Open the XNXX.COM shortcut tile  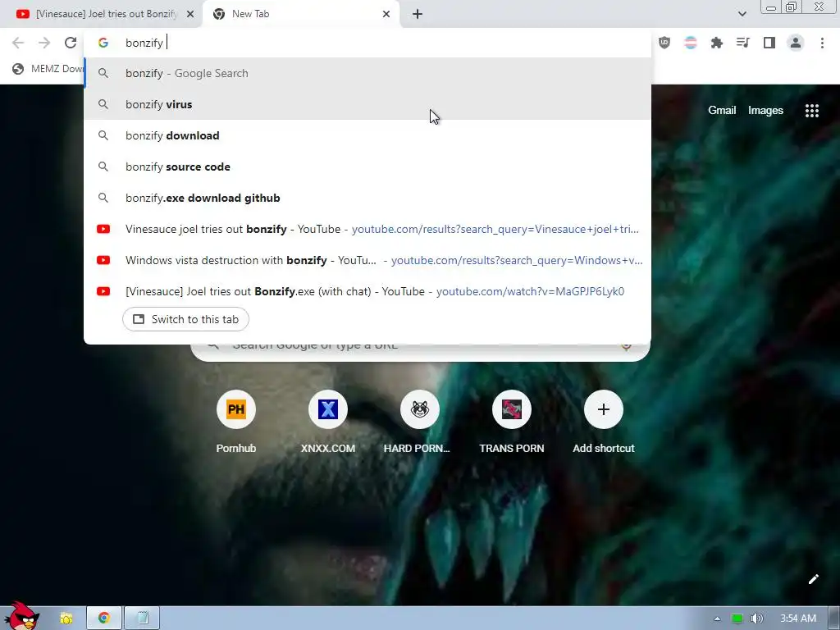click(x=328, y=422)
